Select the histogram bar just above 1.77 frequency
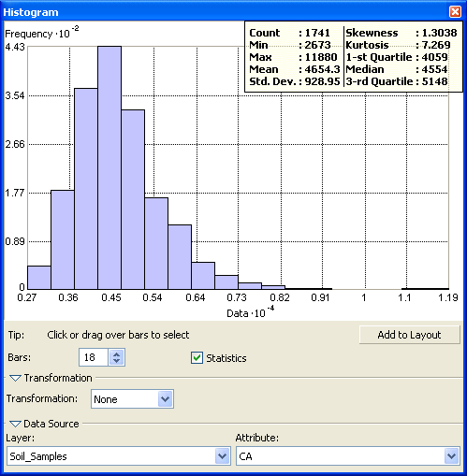Viewport: 467px width, 476px height. coord(63,239)
